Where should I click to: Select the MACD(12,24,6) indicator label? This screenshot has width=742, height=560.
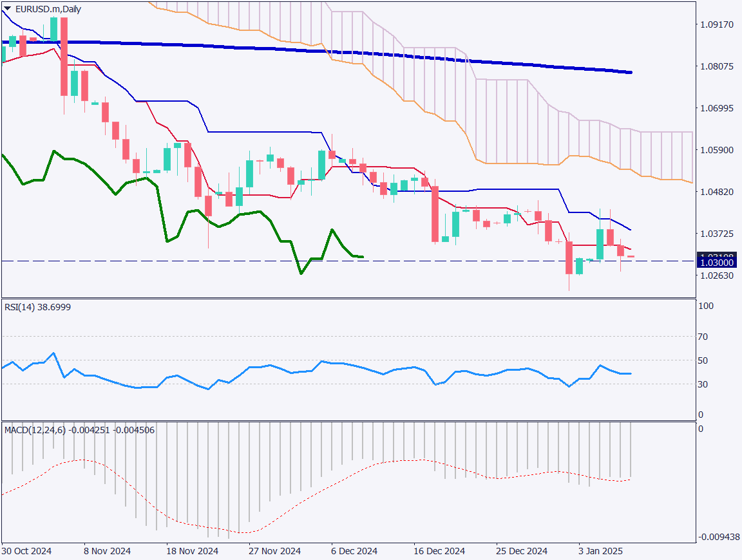[77, 429]
